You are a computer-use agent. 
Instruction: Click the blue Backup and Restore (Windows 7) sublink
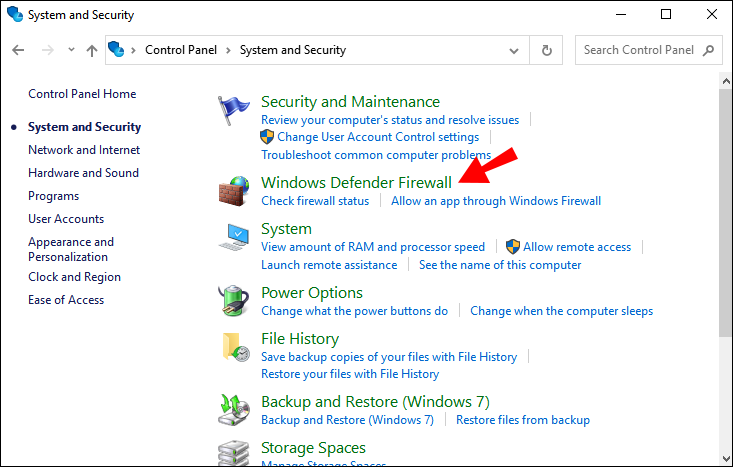click(x=347, y=420)
